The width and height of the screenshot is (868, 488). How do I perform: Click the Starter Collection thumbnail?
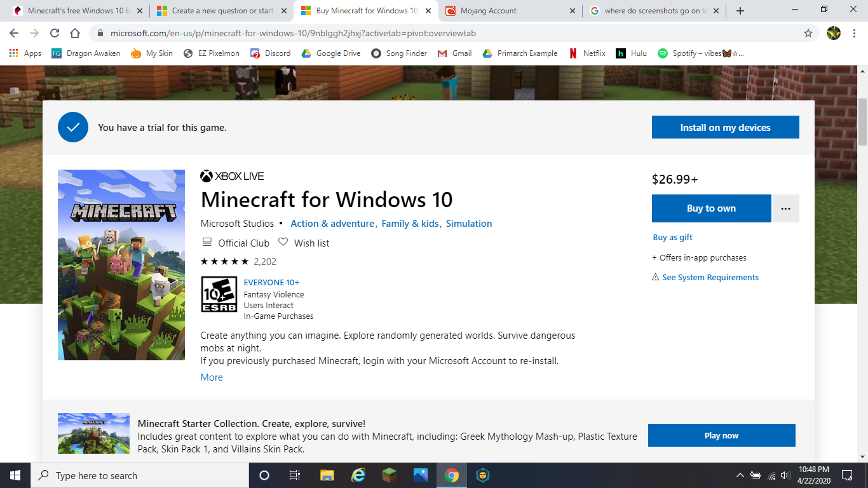(x=93, y=433)
